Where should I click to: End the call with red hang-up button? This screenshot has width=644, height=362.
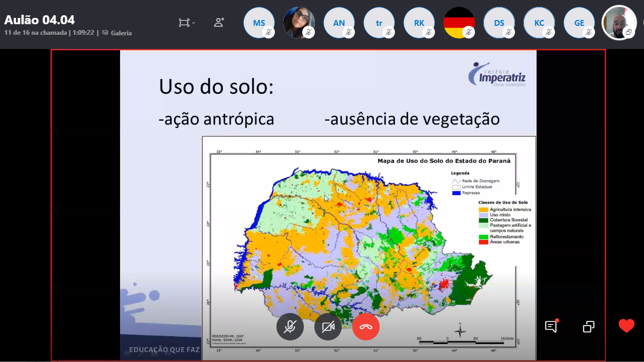click(x=366, y=327)
